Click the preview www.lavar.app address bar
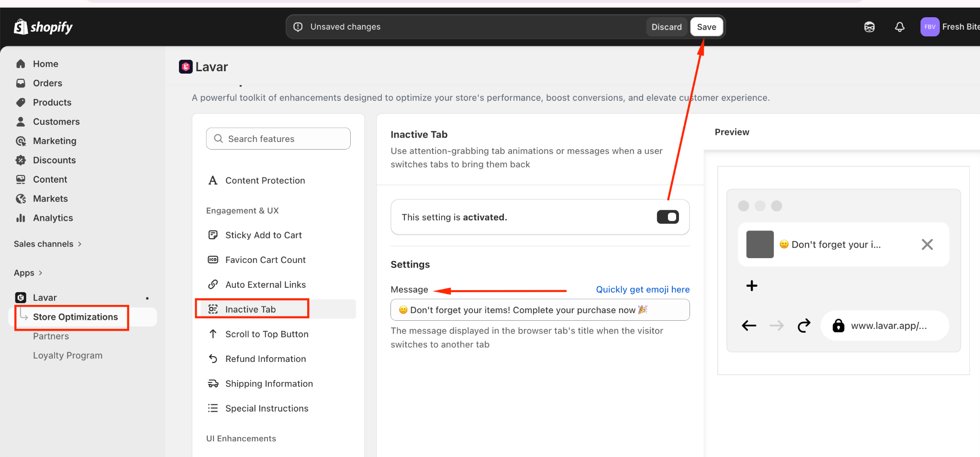 885,326
